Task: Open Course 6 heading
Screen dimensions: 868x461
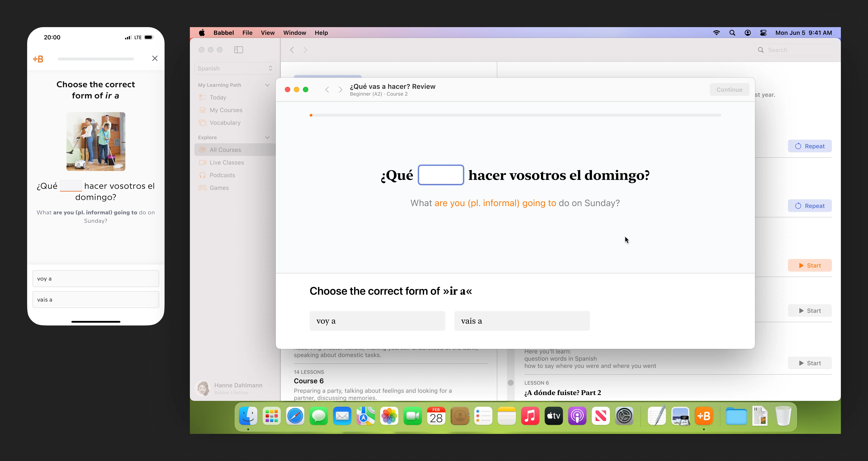Action: pyautogui.click(x=309, y=381)
